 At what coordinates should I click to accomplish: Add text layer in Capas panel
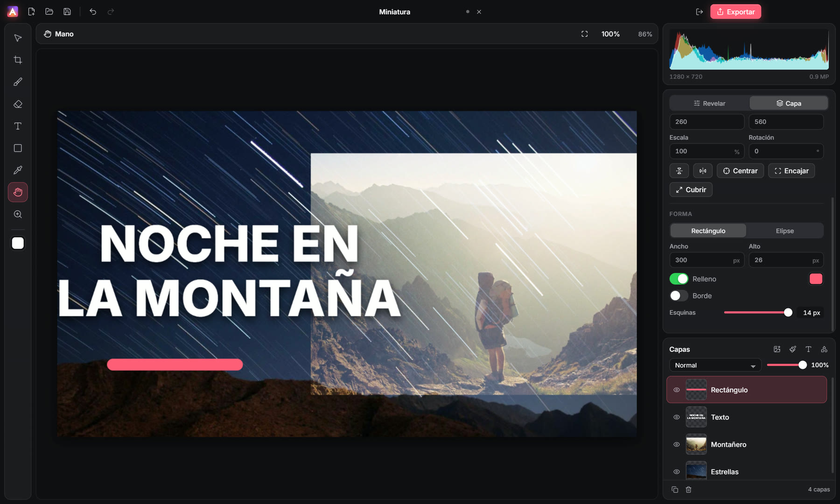tap(808, 349)
